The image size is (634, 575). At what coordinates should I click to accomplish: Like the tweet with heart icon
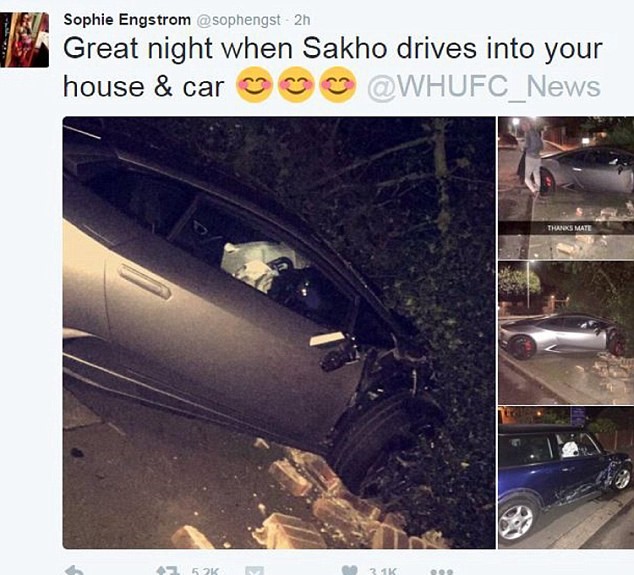tap(349, 570)
